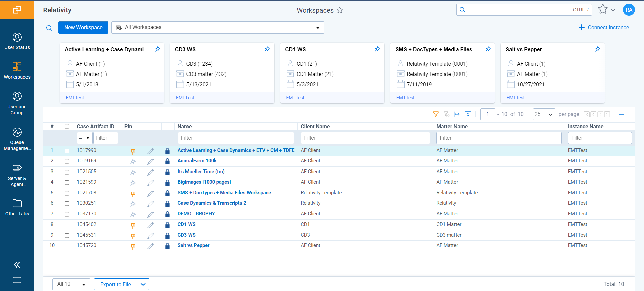
Task: Open the grid options hamburger menu
Action: pyautogui.click(x=622, y=114)
